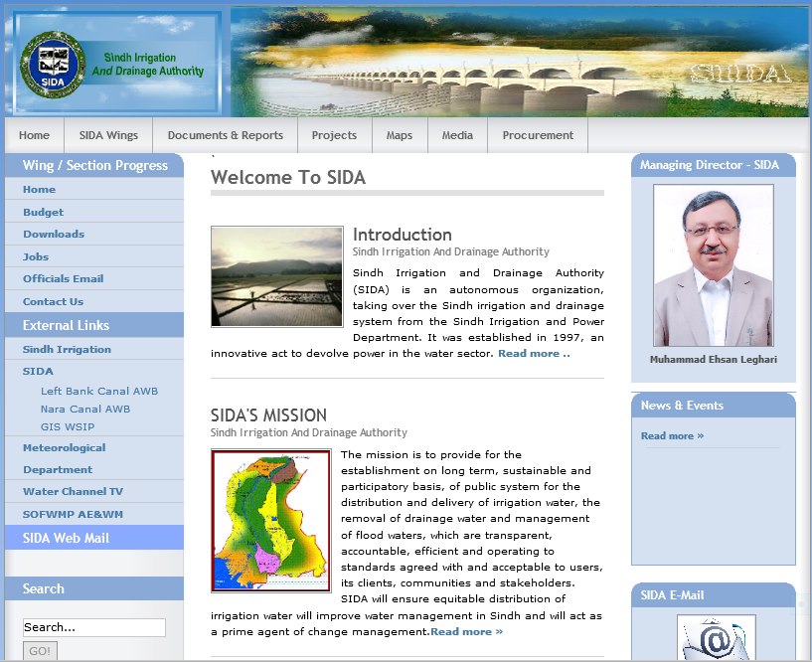Image resolution: width=812 pixels, height=662 pixels.
Task: Click the Muhammad Ehsan Leghari name text
Action: coord(714,360)
